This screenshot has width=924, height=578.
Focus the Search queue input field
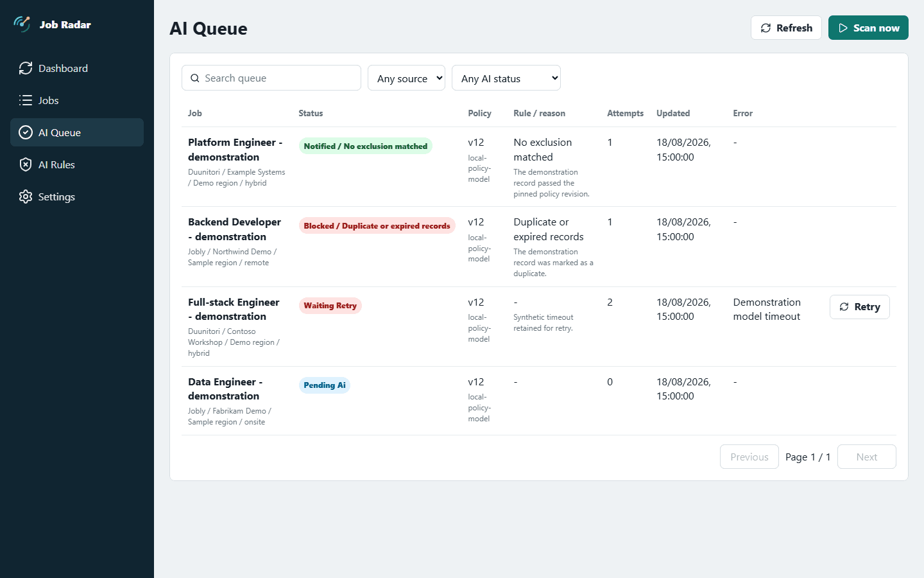(271, 78)
